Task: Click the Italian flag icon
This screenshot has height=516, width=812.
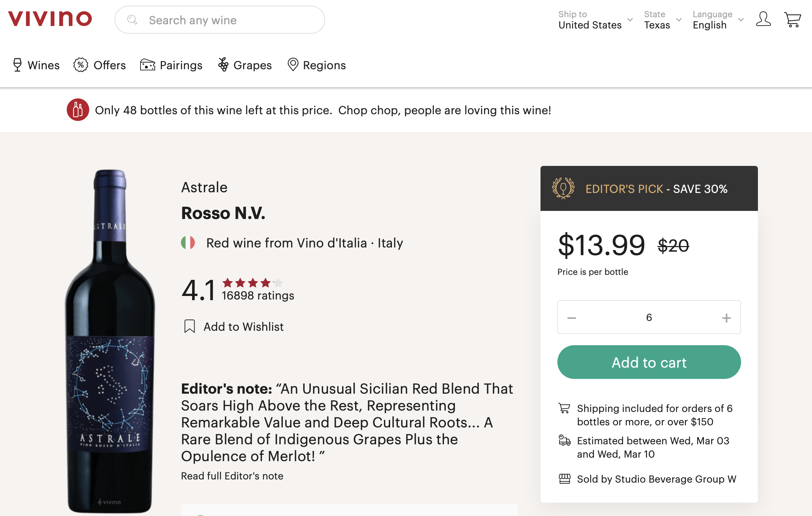Action: click(188, 243)
